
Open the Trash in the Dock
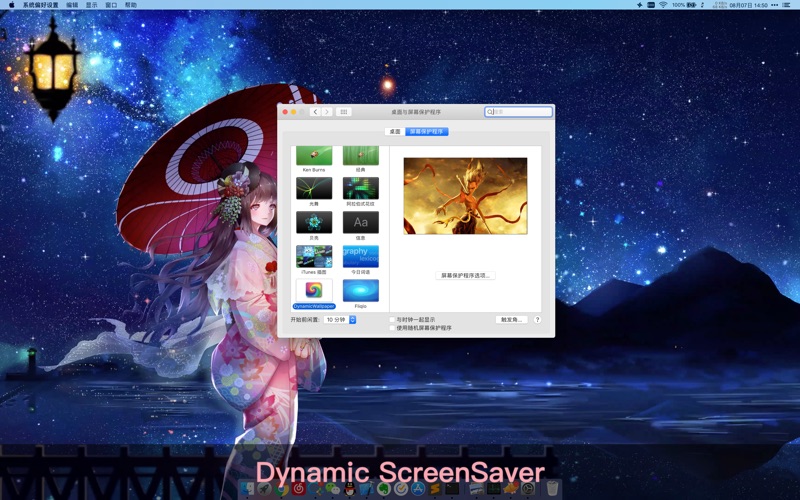click(552, 489)
